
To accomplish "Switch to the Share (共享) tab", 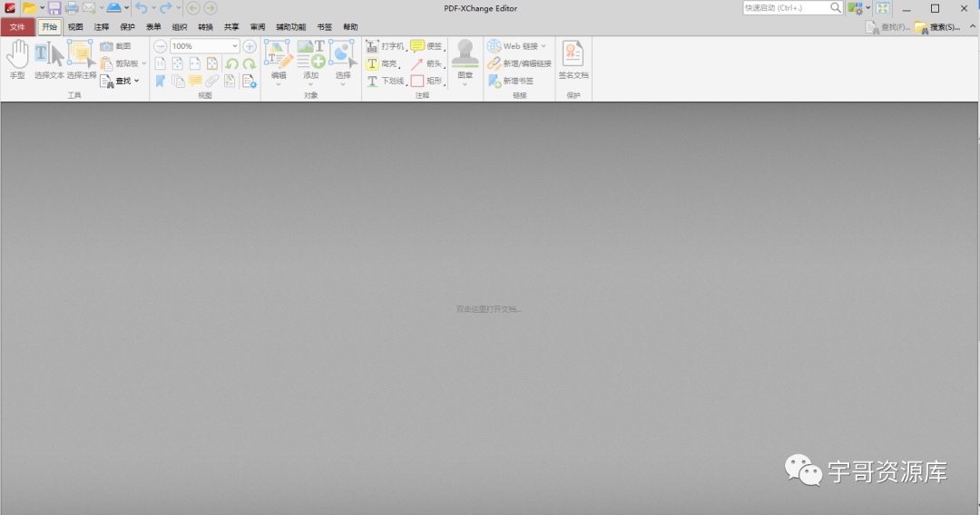I will point(231,27).
